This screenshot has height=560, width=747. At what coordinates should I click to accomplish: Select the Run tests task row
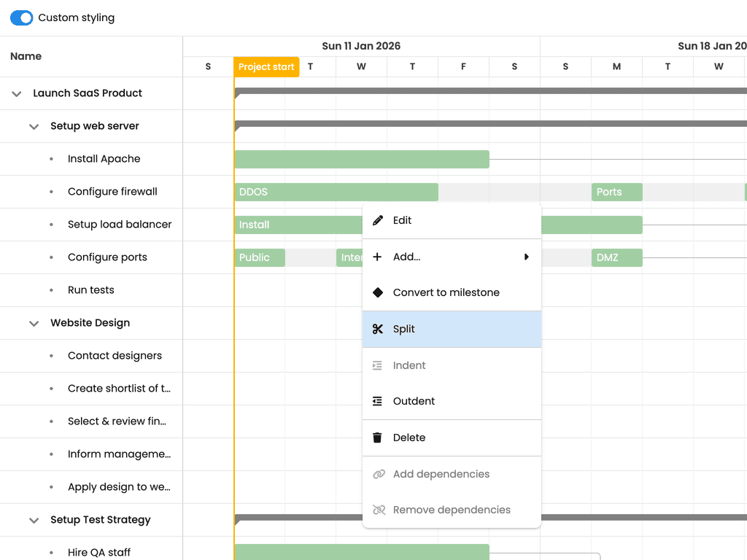click(x=91, y=290)
